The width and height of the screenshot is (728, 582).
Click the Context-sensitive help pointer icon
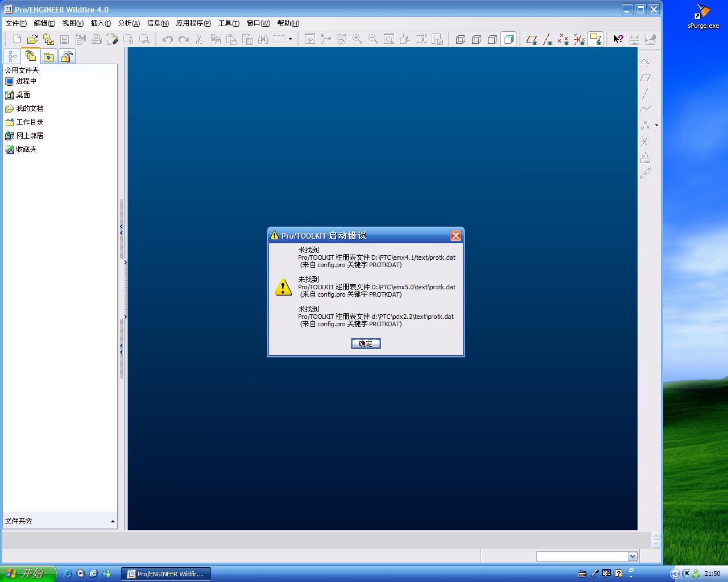tap(618, 39)
